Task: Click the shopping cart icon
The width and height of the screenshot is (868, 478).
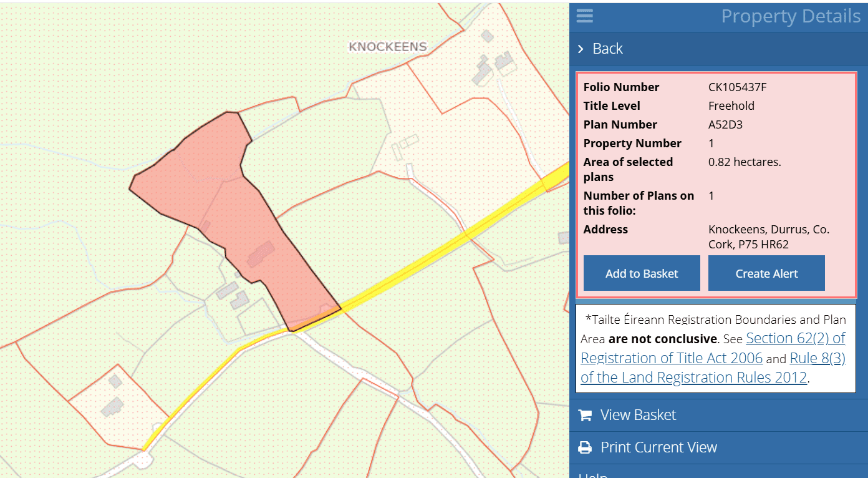Action: click(x=585, y=415)
